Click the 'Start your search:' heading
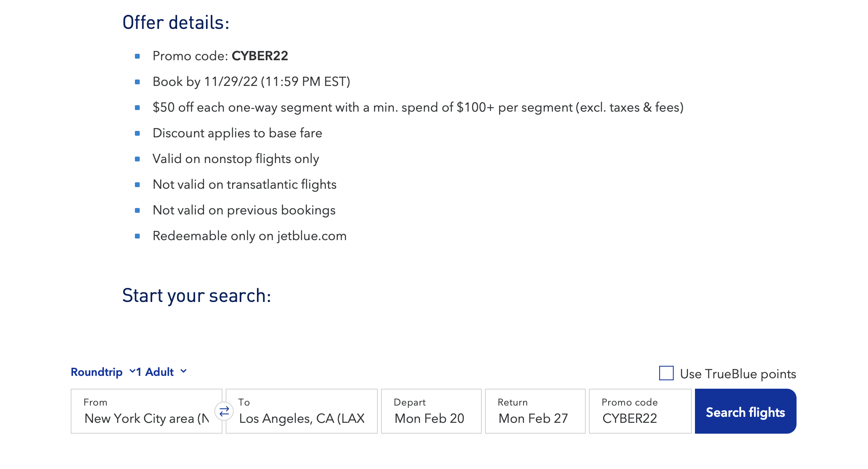Image resolution: width=868 pixels, height=469 pixels. (x=197, y=296)
